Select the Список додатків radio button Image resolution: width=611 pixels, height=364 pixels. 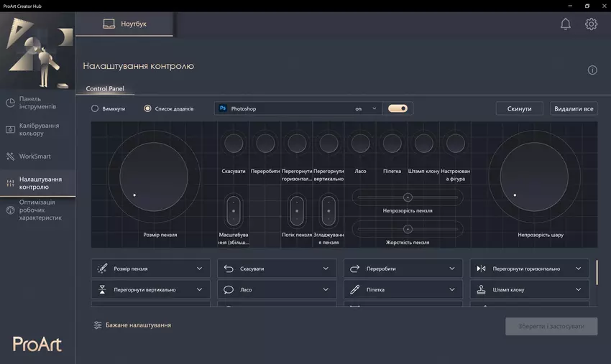(x=147, y=108)
